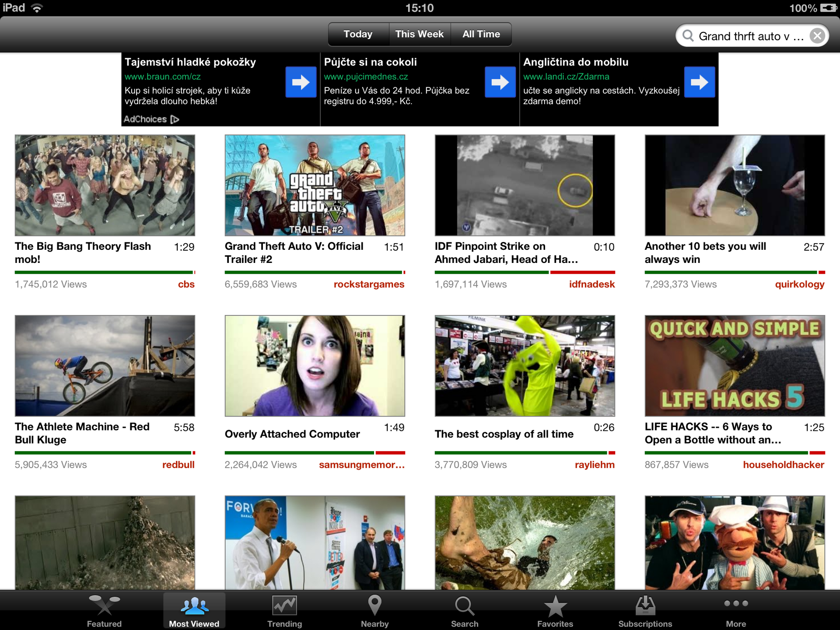
Task: Select the Today filter
Action: [358, 34]
